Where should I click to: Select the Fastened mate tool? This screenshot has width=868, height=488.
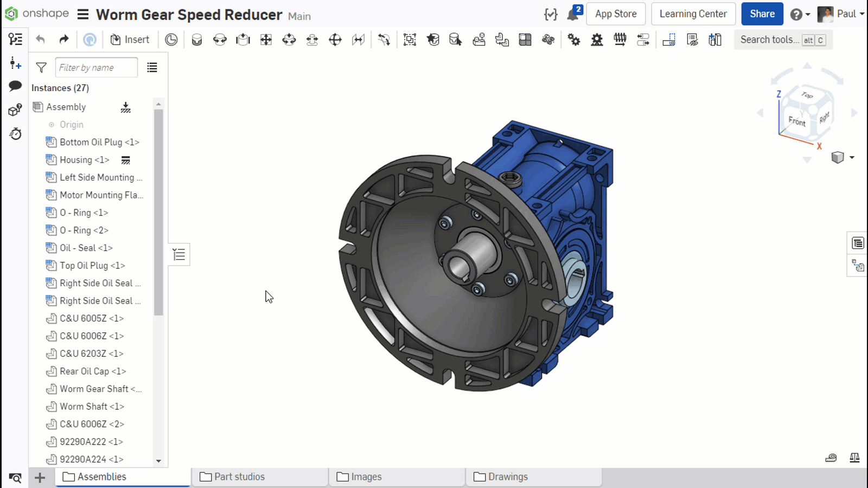[197, 40]
